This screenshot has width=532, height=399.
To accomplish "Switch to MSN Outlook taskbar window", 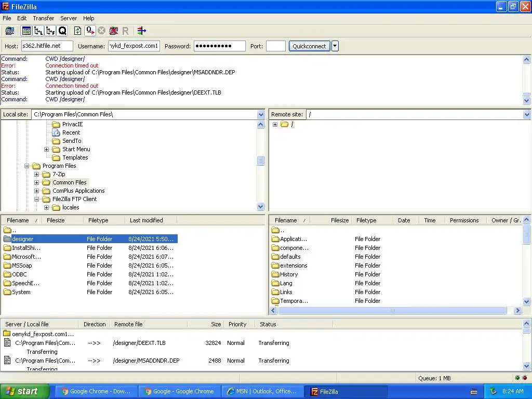I will point(262,392).
